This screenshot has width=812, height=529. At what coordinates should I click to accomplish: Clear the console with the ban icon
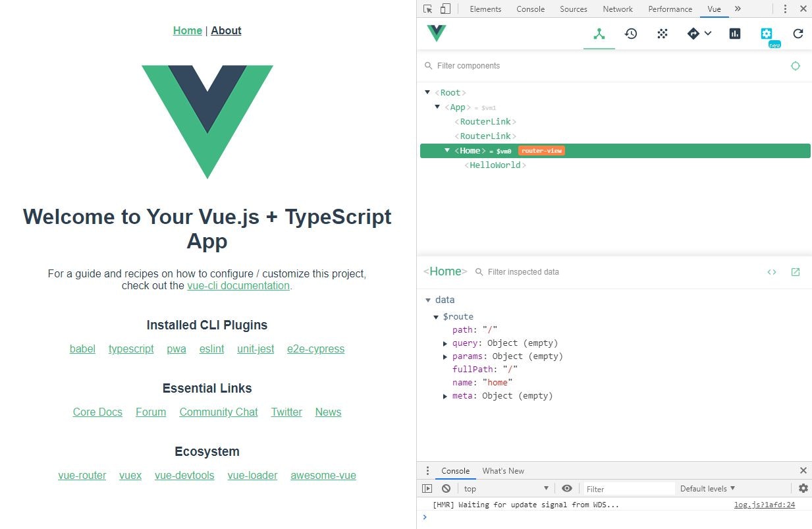(446, 488)
